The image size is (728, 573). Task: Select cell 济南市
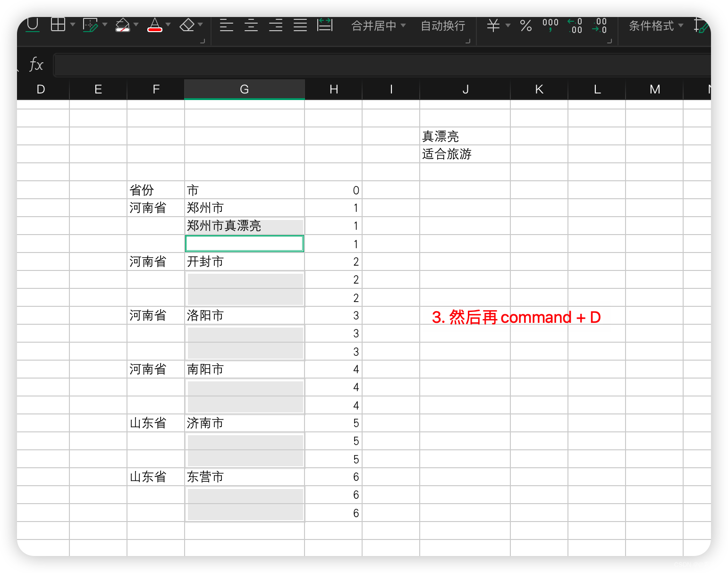pos(245,423)
